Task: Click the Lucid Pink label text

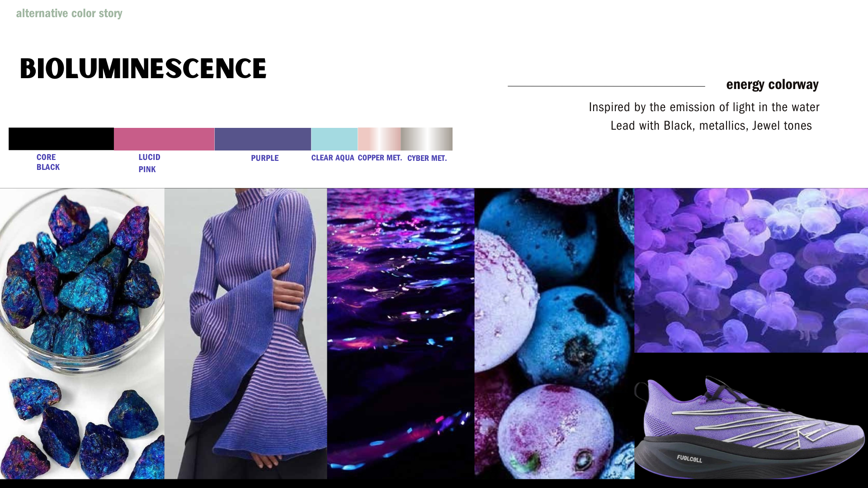Action: (149, 163)
